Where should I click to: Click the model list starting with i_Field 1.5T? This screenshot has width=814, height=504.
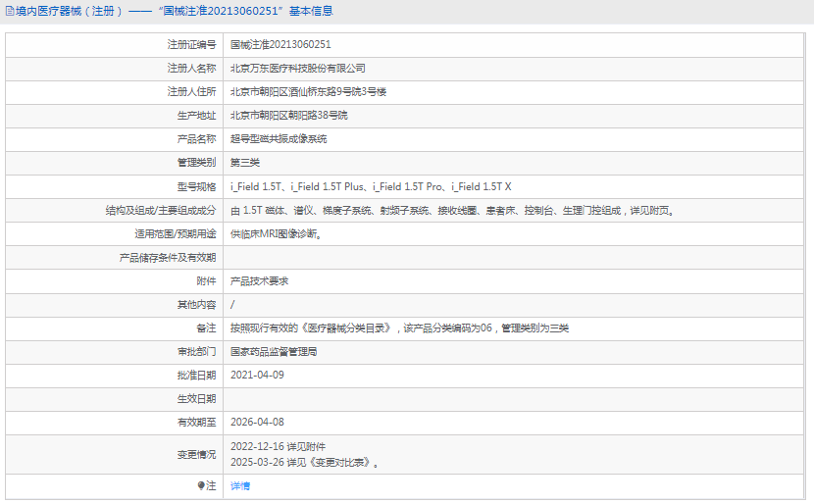[x=371, y=186]
